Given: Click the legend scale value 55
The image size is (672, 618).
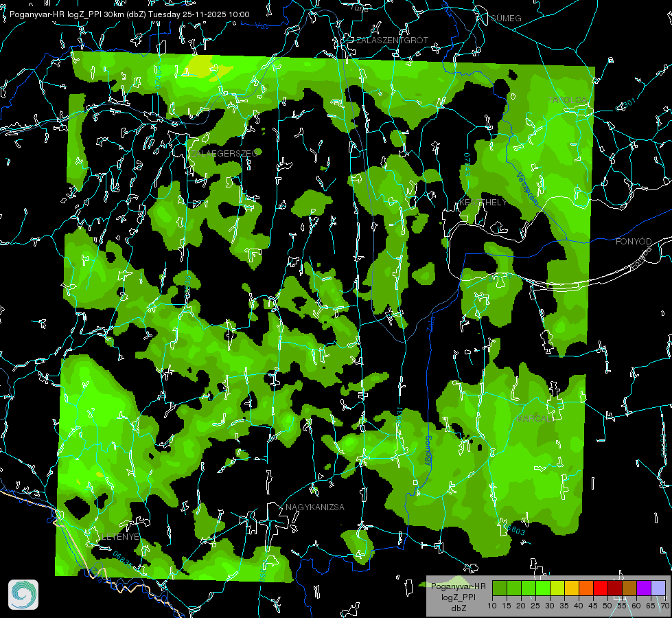Looking at the screenshot, I should click(622, 606).
